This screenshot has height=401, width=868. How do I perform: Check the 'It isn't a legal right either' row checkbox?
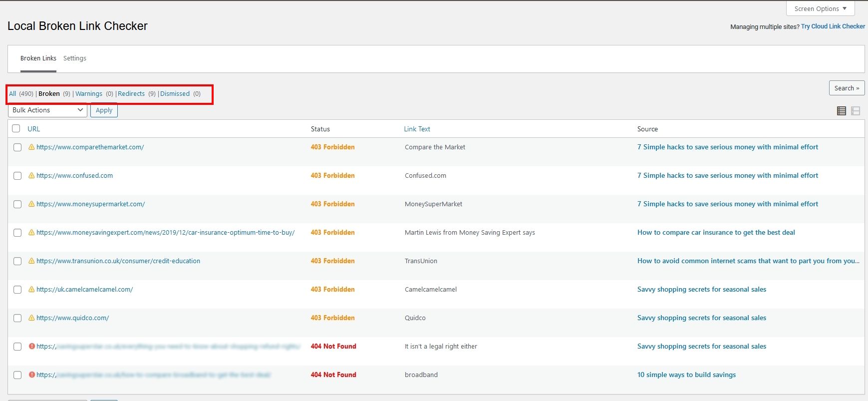click(x=17, y=347)
